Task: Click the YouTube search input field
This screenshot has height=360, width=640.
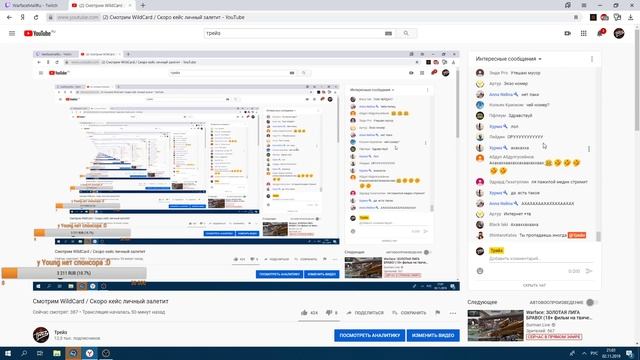Action: pyautogui.click(x=293, y=33)
